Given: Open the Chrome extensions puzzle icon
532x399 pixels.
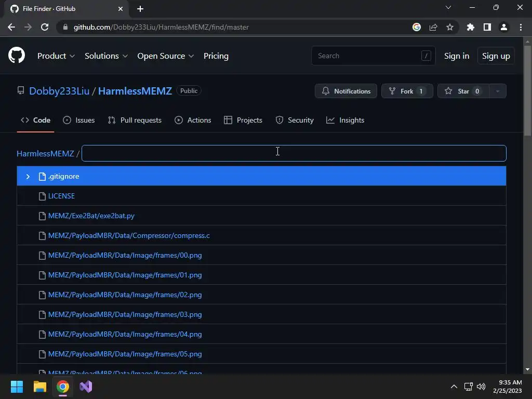Looking at the screenshot, I should click(x=470, y=27).
